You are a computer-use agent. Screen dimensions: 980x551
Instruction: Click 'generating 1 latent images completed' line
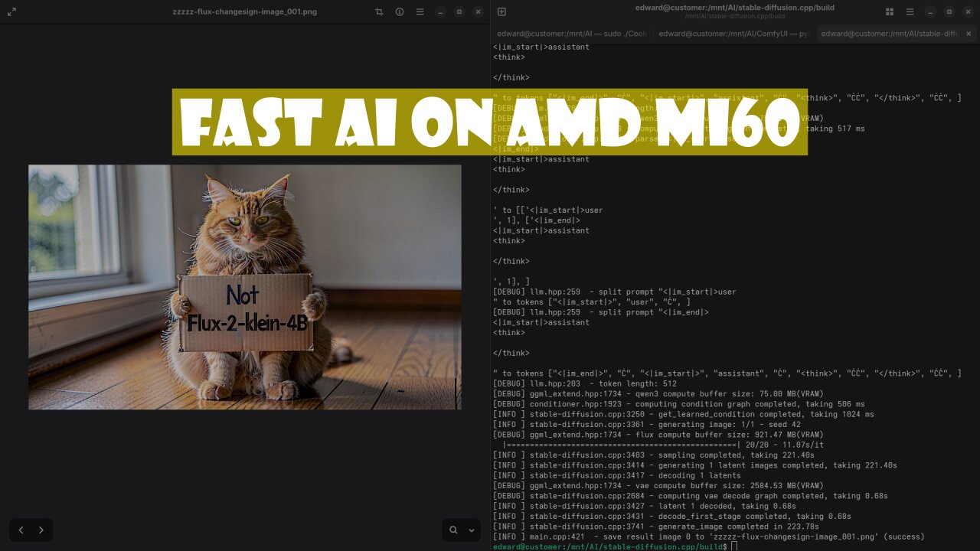[x=695, y=465]
